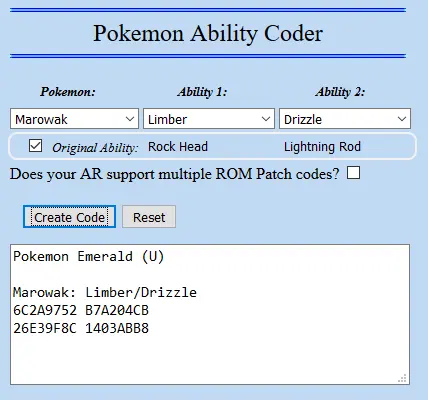Click the 'Pokemon Ability Coder' heading
This screenshot has width=428, height=400.
(208, 34)
